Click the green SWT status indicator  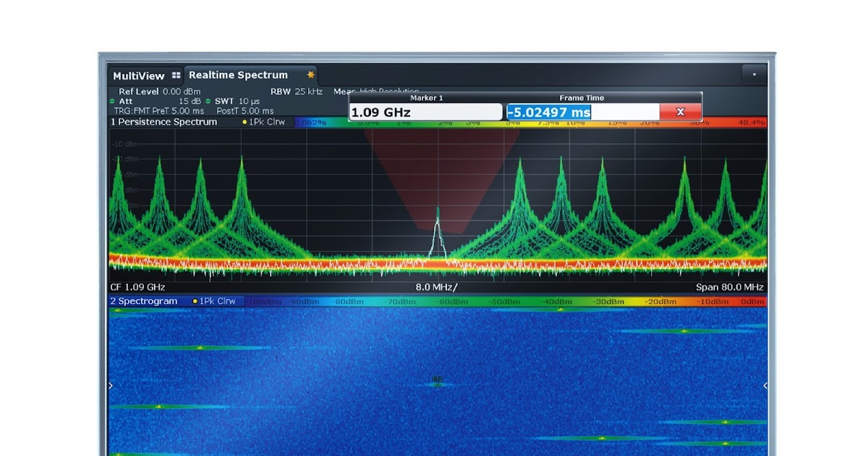[x=208, y=101]
